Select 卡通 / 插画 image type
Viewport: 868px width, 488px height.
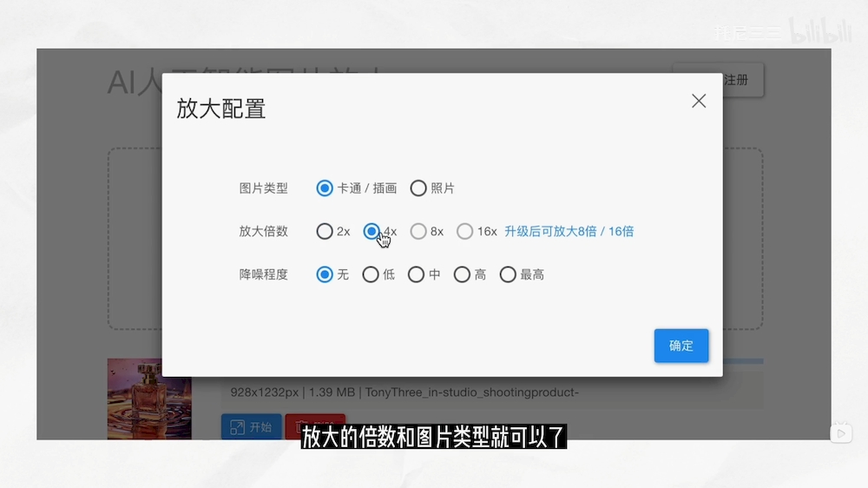point(325,188)
